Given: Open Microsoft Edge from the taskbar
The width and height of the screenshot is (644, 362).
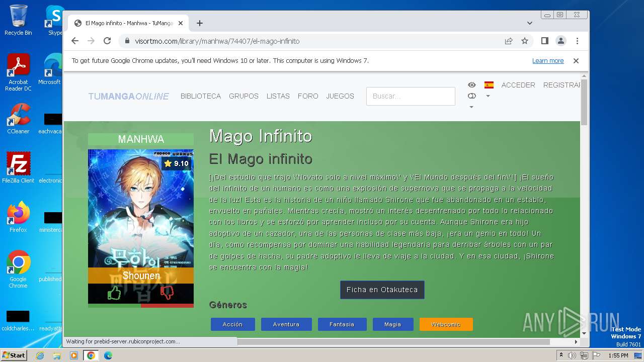Looking at the screenshot, I should (108, 355).
